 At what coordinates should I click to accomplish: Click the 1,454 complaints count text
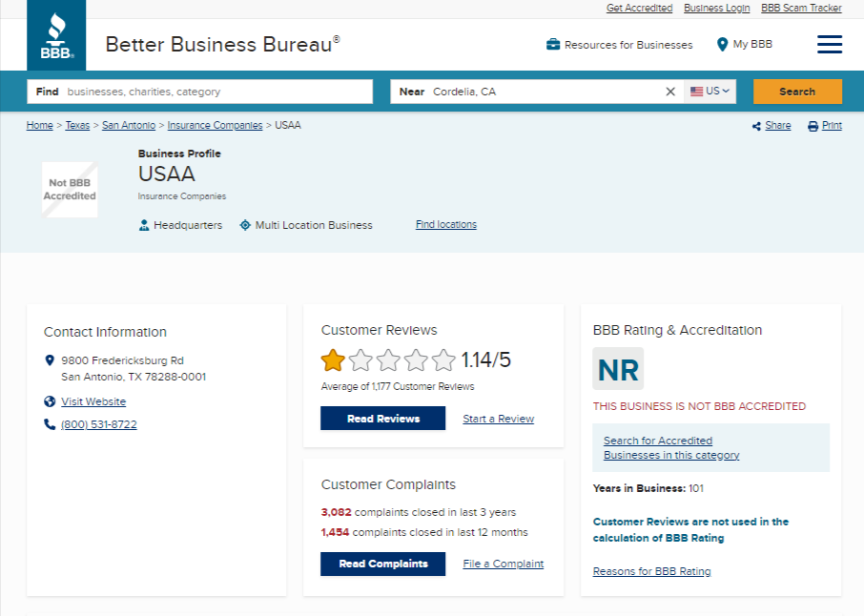(335, 532)
